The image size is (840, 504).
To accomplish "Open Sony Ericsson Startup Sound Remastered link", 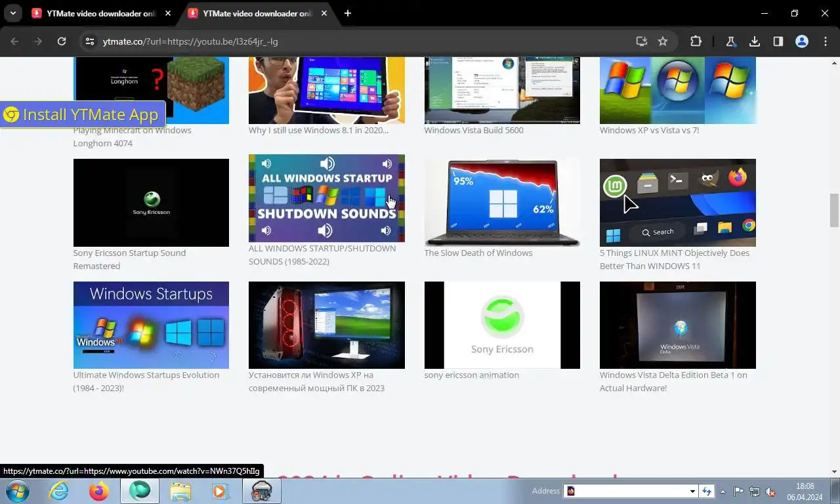I will 129,259.
